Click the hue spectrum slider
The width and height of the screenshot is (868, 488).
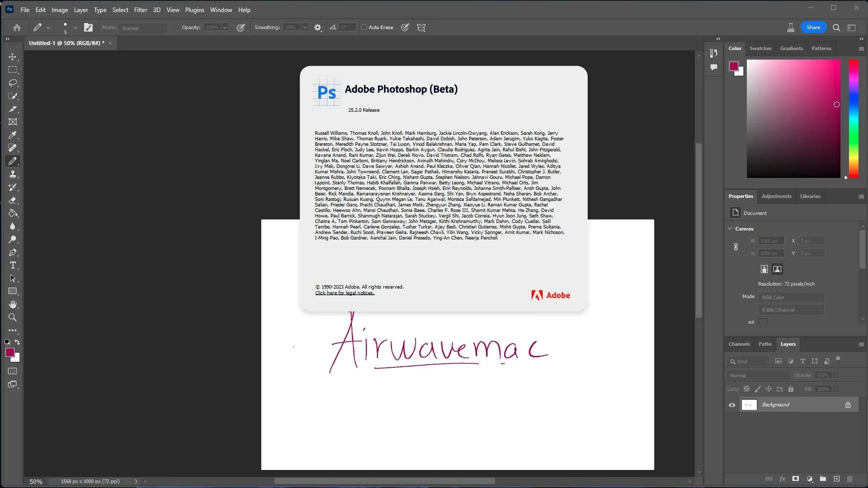[853, 119]
